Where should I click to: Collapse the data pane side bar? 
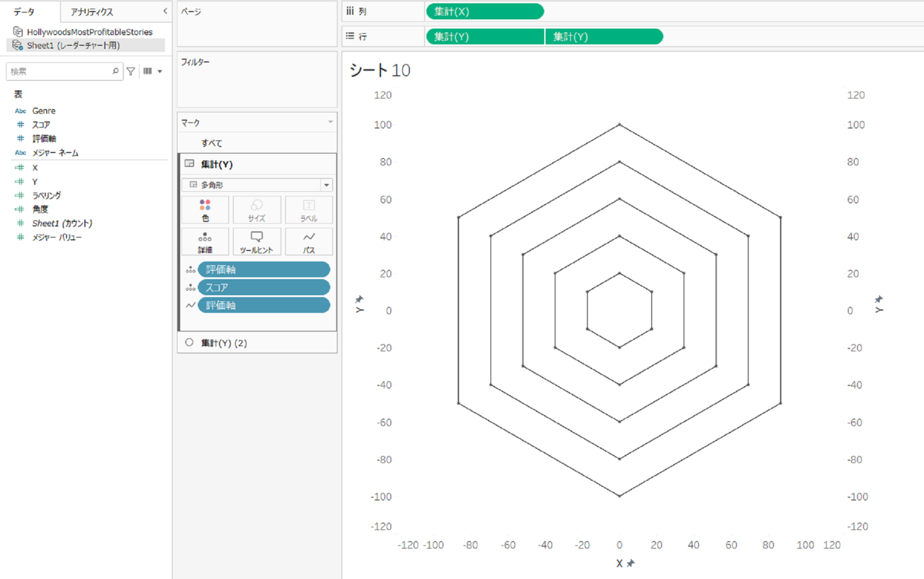[165, 11]
